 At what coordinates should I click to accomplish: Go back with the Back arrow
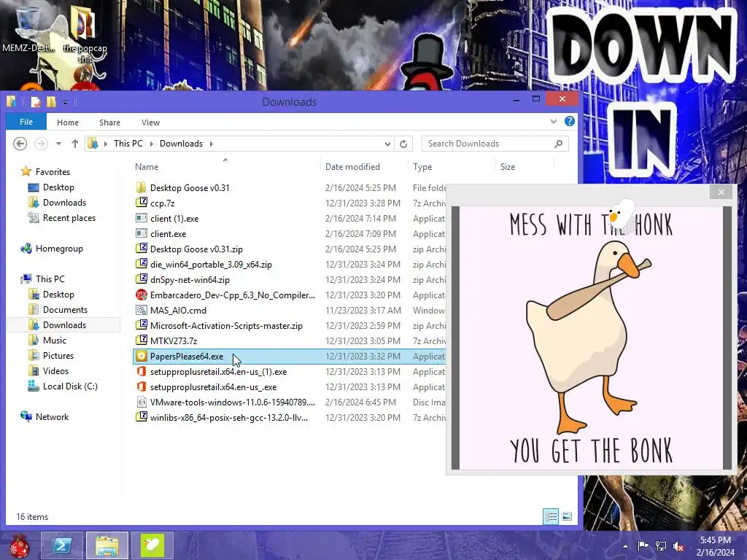[x=20, y=144]
